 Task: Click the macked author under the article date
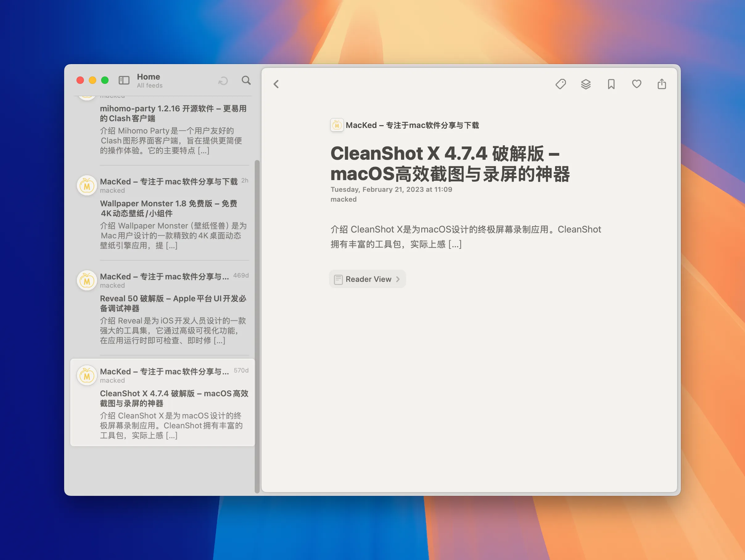tap(344, 199)
